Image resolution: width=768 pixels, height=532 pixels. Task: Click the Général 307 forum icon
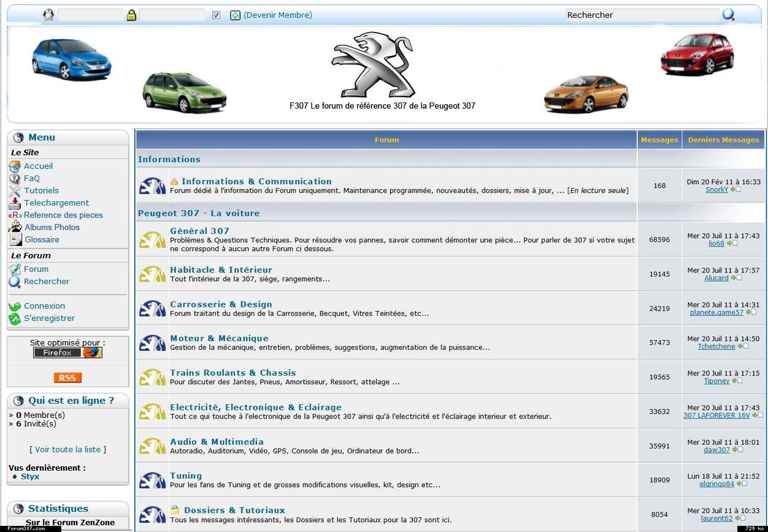tap(152, 240)
